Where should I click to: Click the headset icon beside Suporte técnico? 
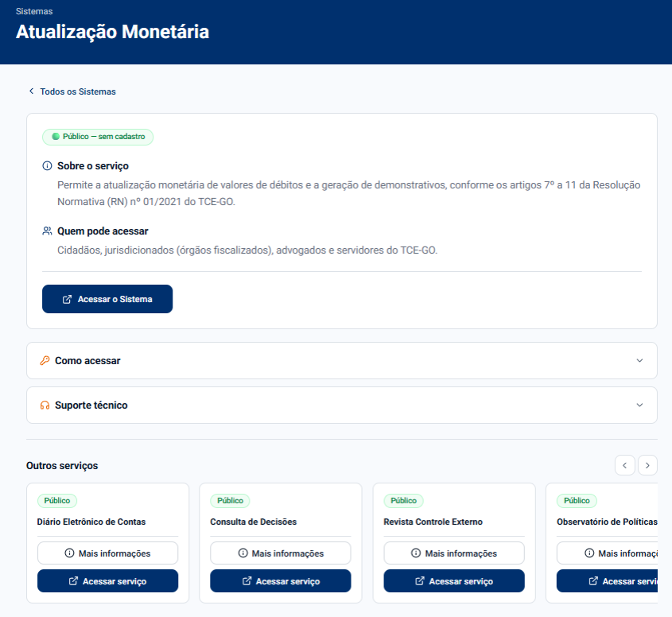click(x=45, y=406)
